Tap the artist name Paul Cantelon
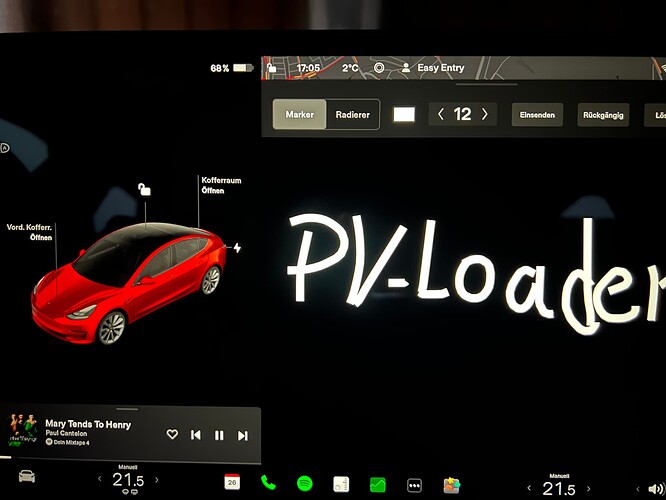 point(66,433)
